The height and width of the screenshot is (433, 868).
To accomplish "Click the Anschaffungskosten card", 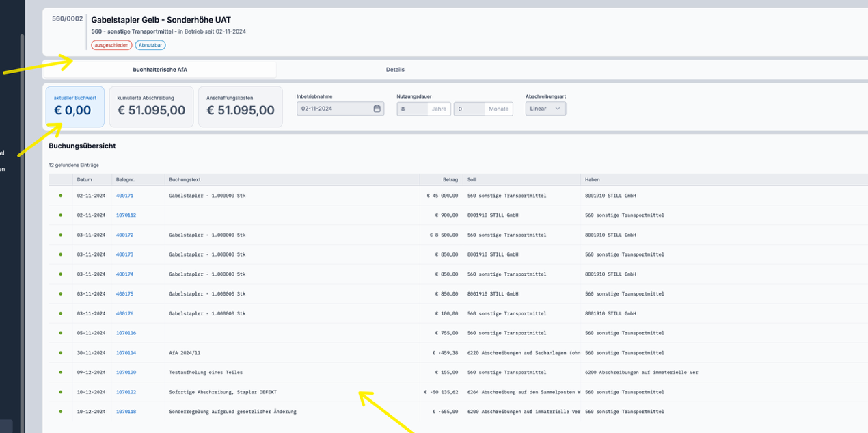I will pyautogui.click(x=240, y=107).
